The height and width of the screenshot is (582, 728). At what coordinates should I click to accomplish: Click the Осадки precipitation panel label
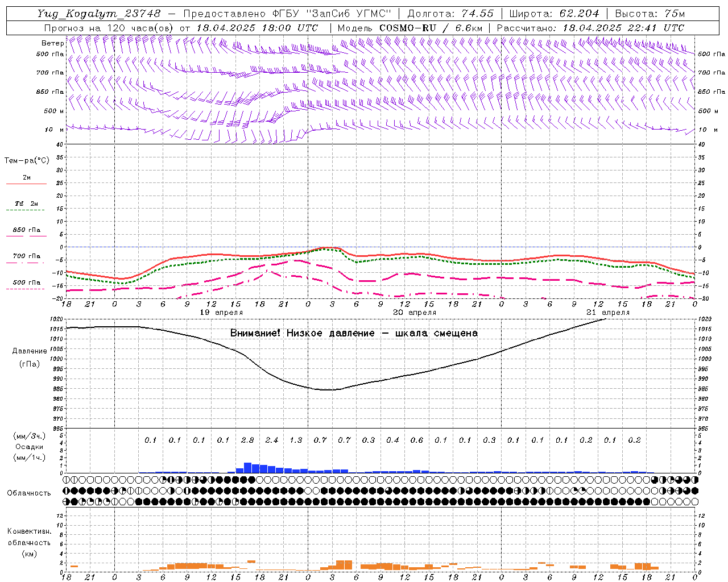tap(29, 447)
